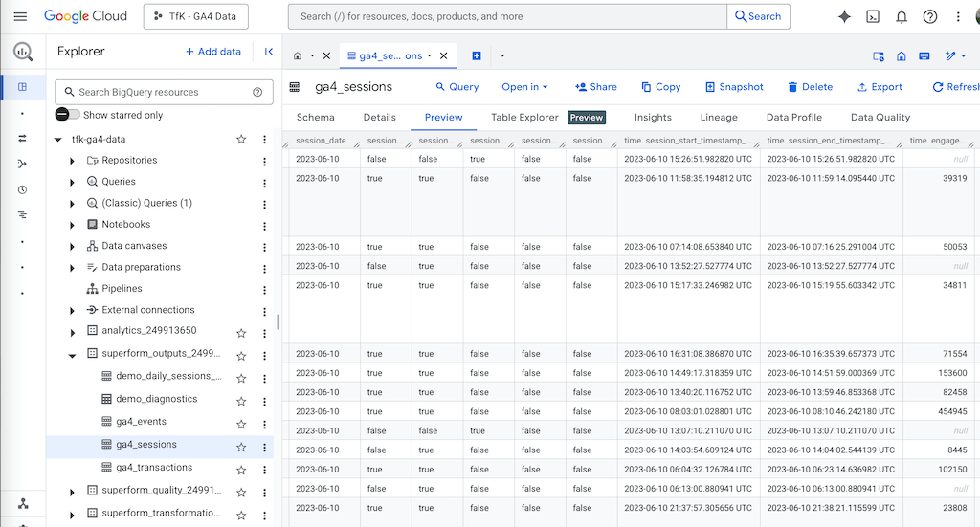The image size is (980, 527).
Task: Click the home tab icon
Action: (x=298, y=55)
